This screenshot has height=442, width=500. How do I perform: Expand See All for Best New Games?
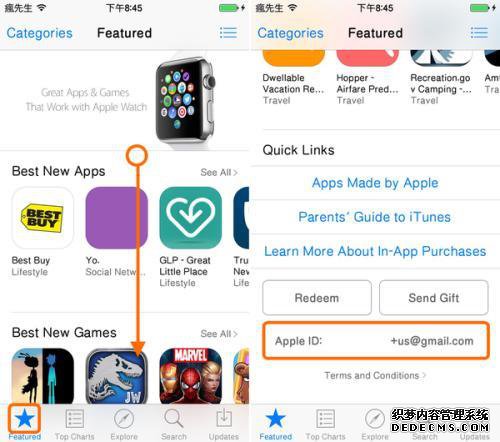[219, 334]
